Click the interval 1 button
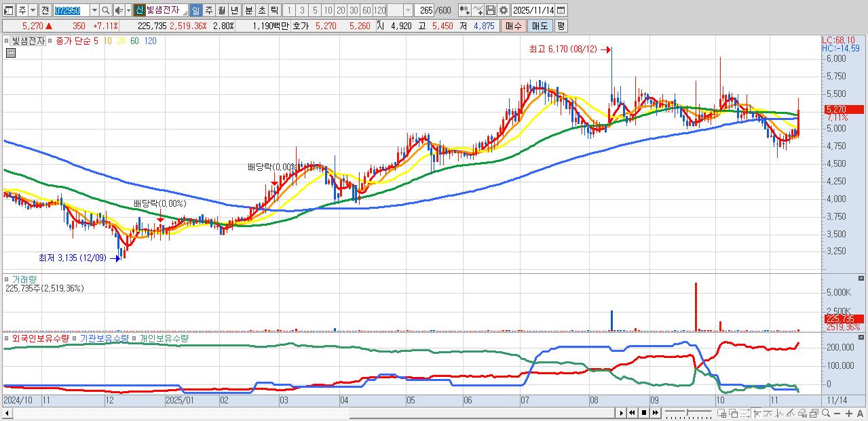Viewport: 868px width, 421px height. [x=289, y=10]
